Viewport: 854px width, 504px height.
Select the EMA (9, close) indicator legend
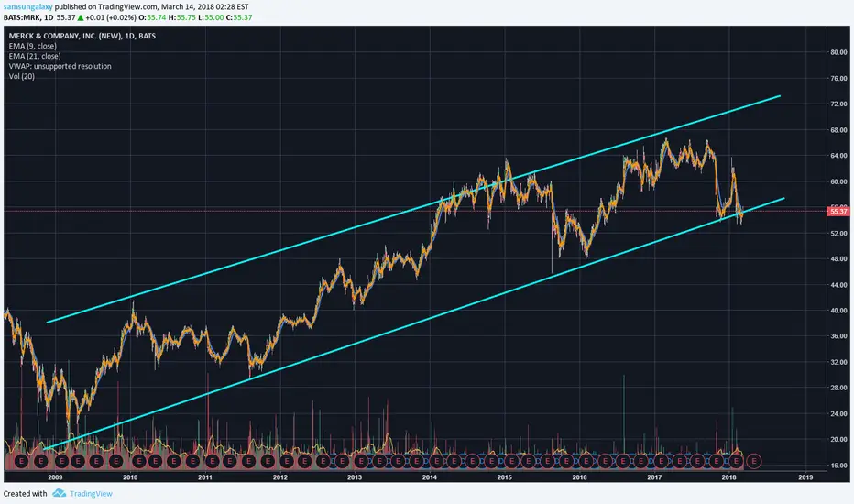(x=33, y=47)
